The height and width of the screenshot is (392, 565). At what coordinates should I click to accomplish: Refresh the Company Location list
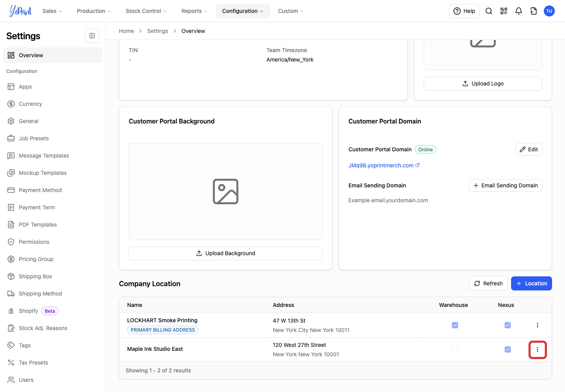[488, 283]
